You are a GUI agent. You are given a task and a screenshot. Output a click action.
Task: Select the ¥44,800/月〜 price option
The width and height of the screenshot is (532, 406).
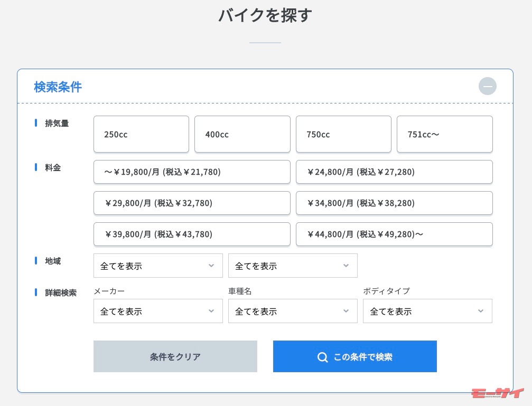(x=394, y=234)
